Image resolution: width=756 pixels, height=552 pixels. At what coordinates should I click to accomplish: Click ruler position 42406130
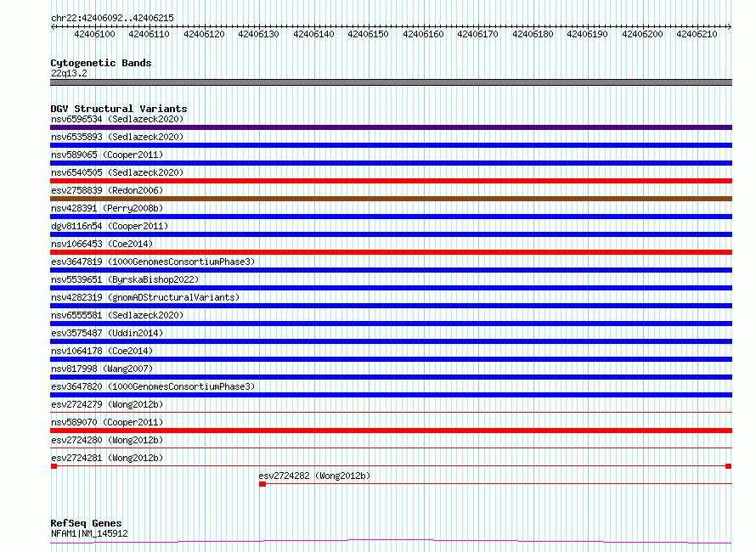(x=258, y=34)
